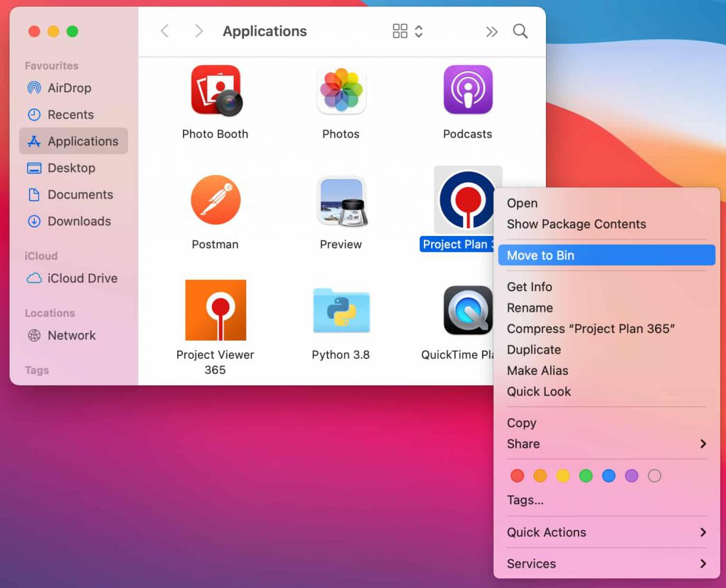
Task: Choose Move to Bin
Action: click(607, 255)
